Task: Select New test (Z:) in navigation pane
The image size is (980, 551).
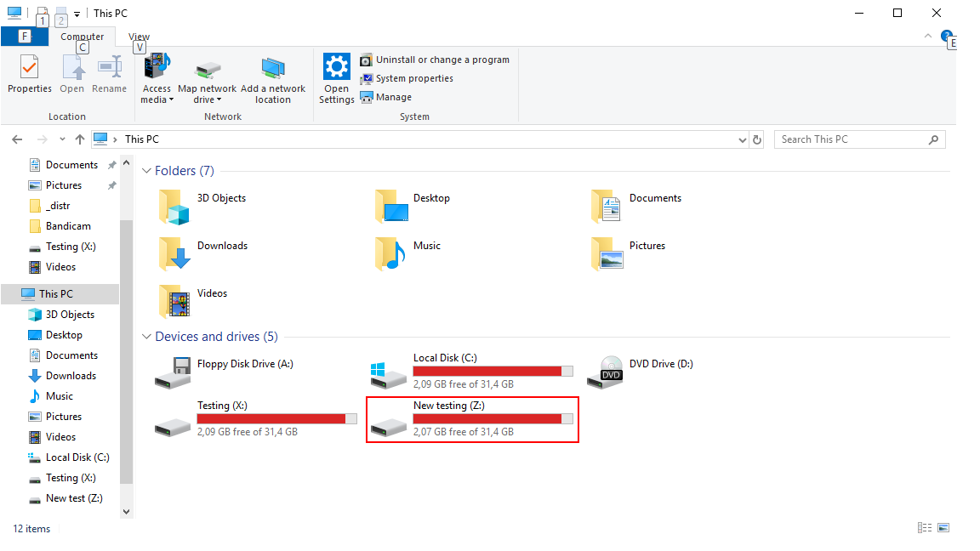Action: click(74, 498)
